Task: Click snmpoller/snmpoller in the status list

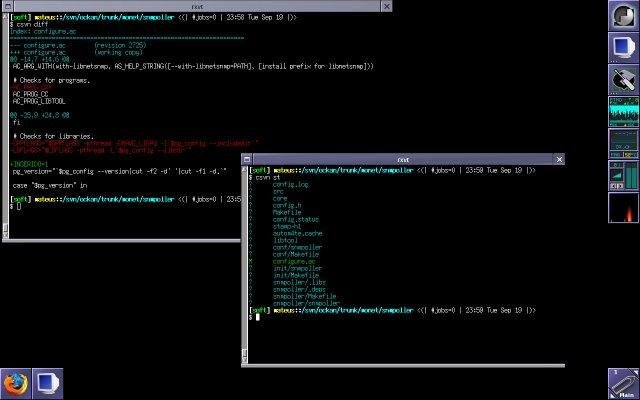Action: point(306,304)
